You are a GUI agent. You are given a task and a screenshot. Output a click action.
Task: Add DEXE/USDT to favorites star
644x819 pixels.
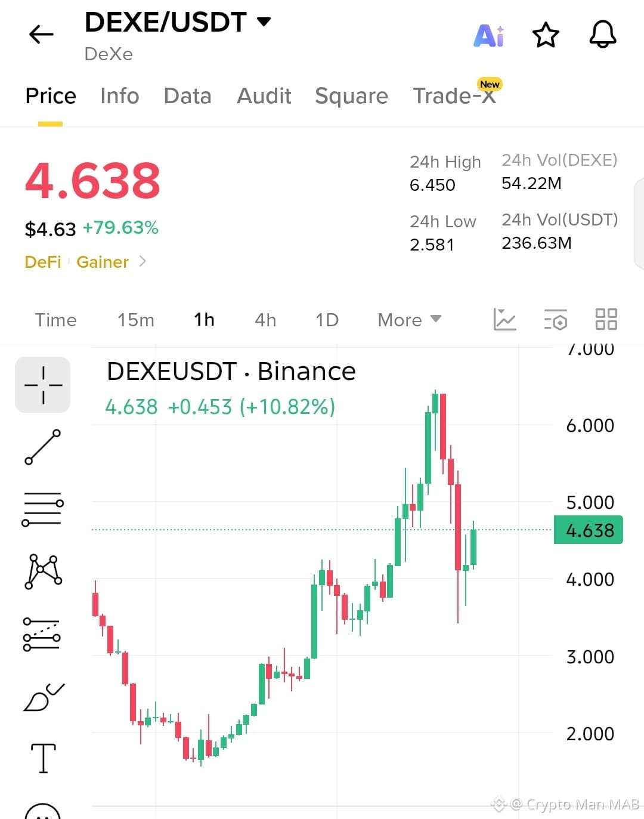click(x=546, y=35)
